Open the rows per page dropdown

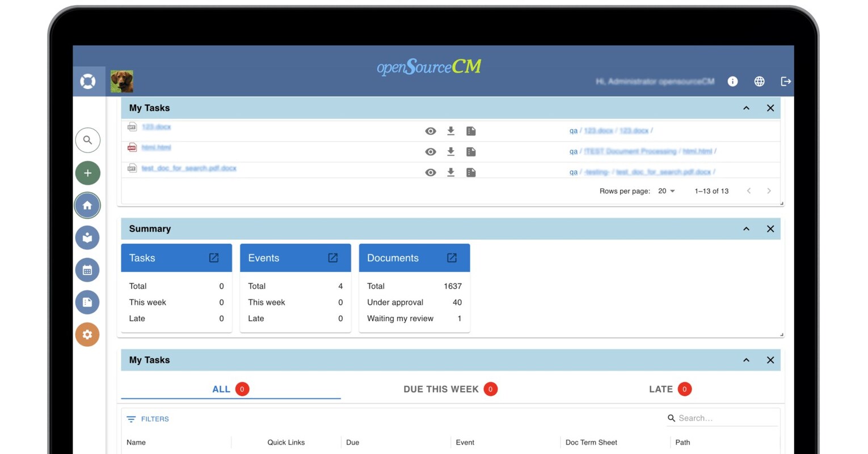(665, 191)
